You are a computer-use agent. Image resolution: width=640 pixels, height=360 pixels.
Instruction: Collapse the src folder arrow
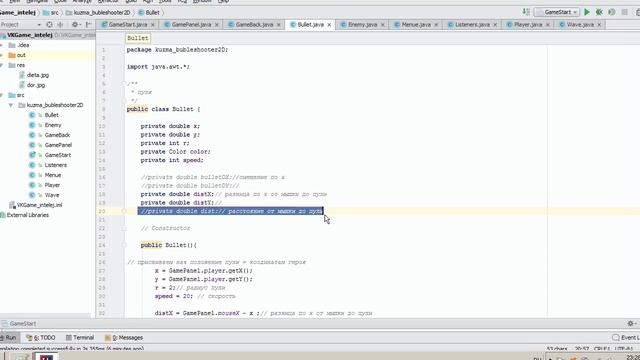pos(2,95)
